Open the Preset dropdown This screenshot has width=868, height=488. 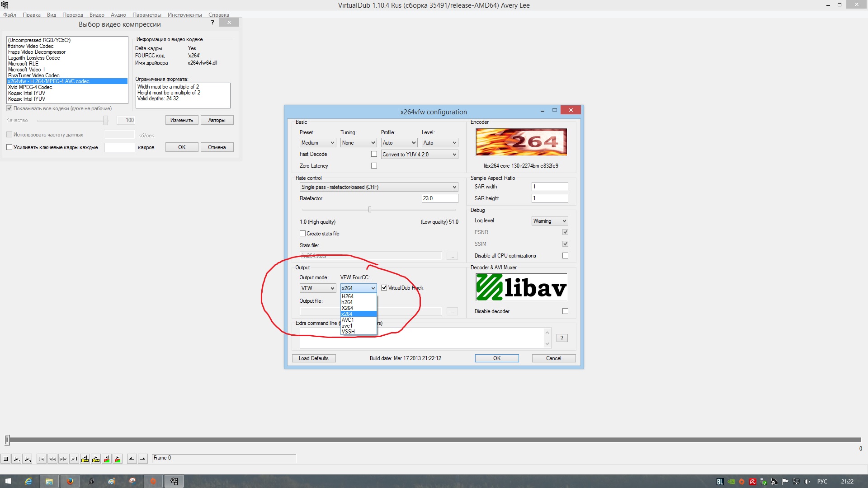(x=317, y=143)
